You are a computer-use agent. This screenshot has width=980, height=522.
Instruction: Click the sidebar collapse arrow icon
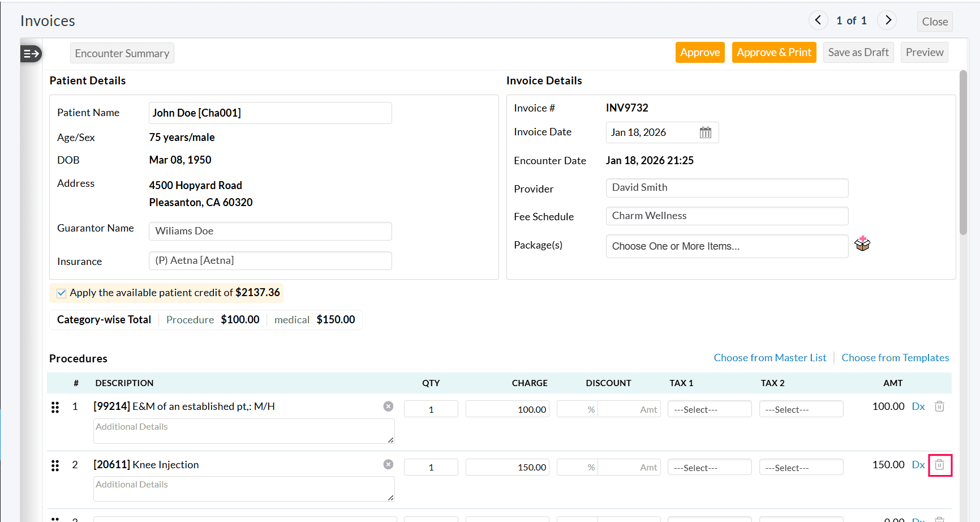(x=31, y=54)
